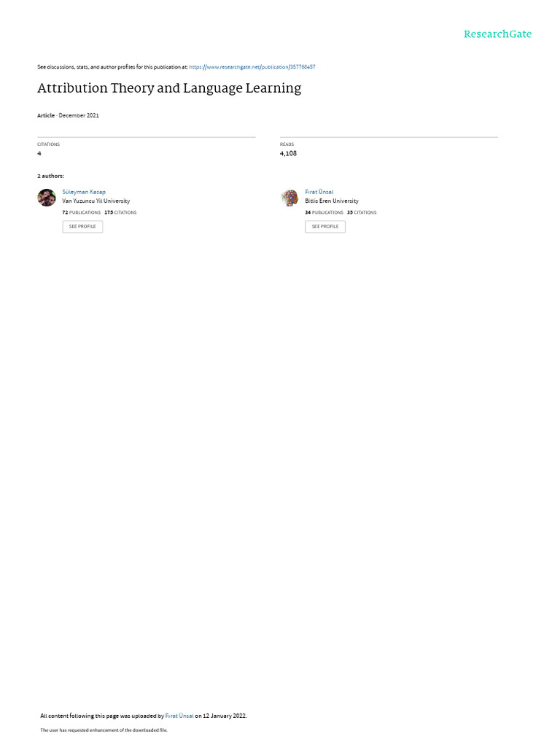This screenshot has width=560, height=747.
Task: Select Van Yuzuncu Yil University affiliation
Action: (x=96, y=201)
